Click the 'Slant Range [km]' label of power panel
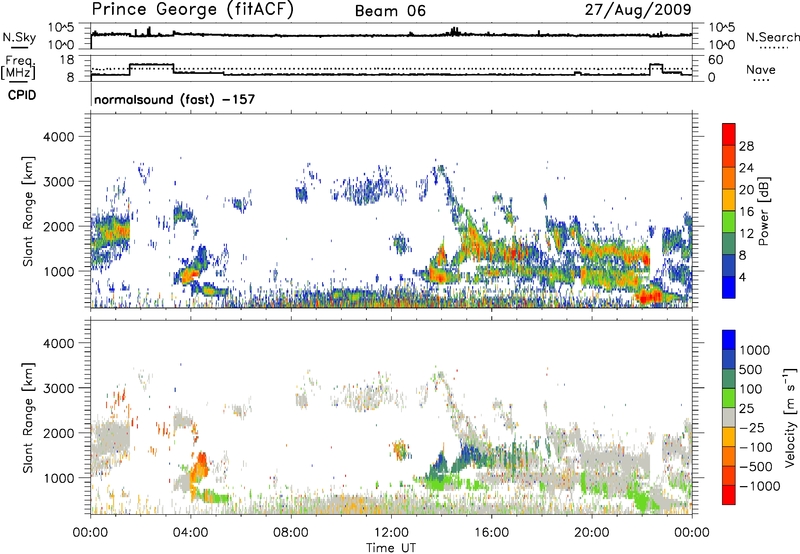Viewport: 800px width, 554px height. pyautogui.click(x=28, y=211)
